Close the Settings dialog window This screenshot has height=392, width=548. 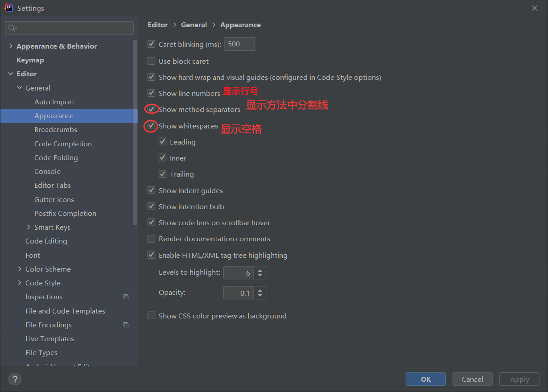click(x=535, y=8)
